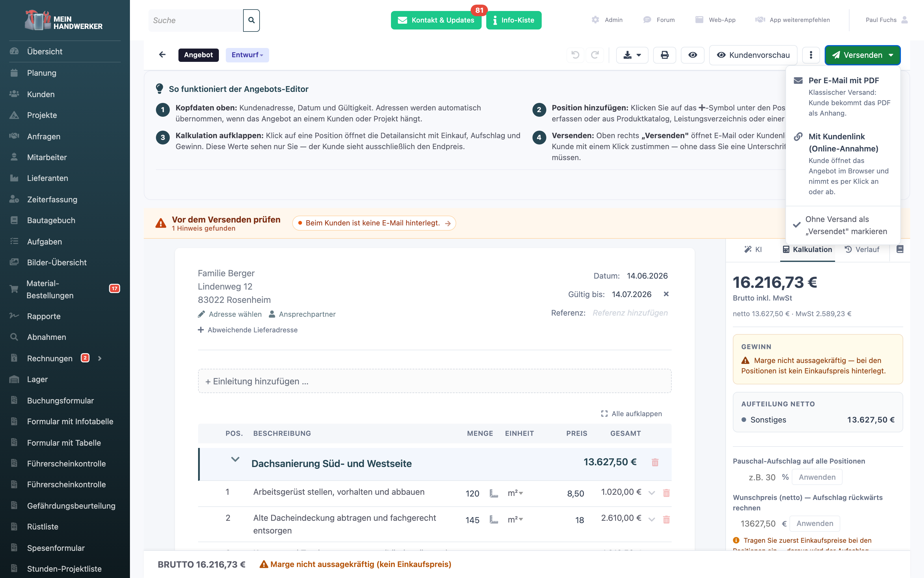The width and height of the screenshot is (924, 578).
Task: Open measurement icon for Arbeitsgerüst row
Action: tap(494, 493)
